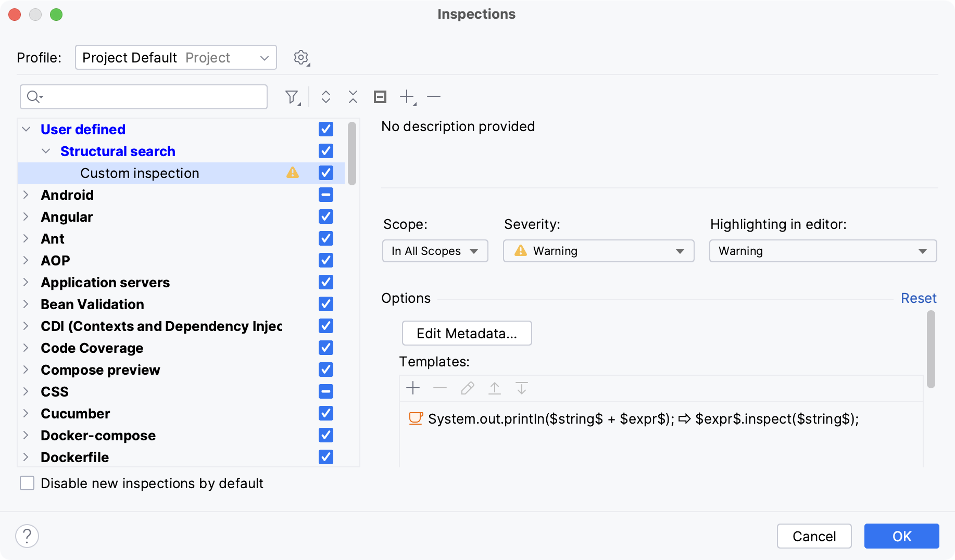This screenshot has width=955, height=560.
Task: Add a new template with the plus icon
Action: [x=413, y=388]
